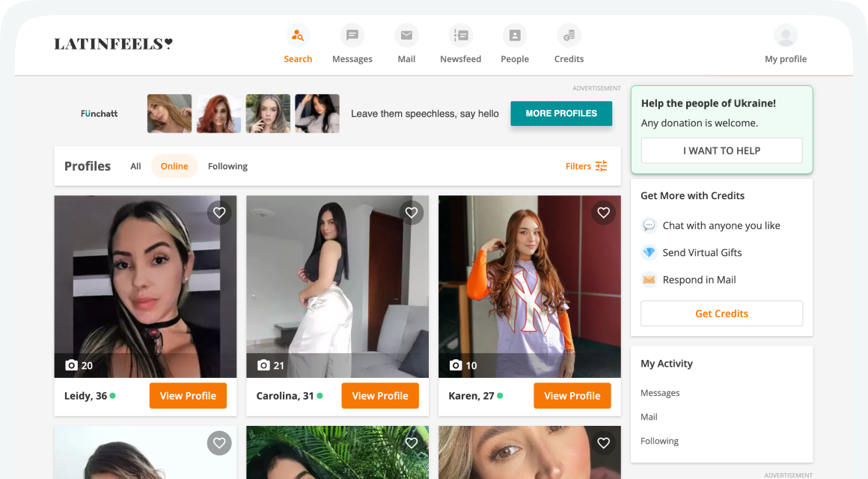Toggle heart on Carolina's photo
Viewport: 868px width, 479px height.
click(412, 213)
